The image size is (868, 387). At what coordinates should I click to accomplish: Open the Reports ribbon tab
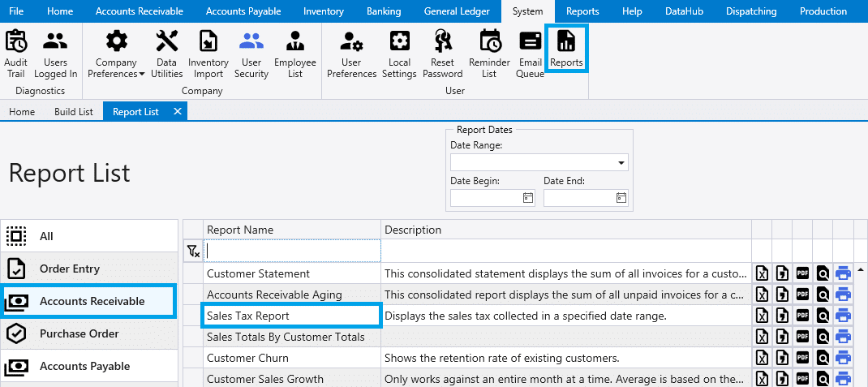tap(582, 11)
